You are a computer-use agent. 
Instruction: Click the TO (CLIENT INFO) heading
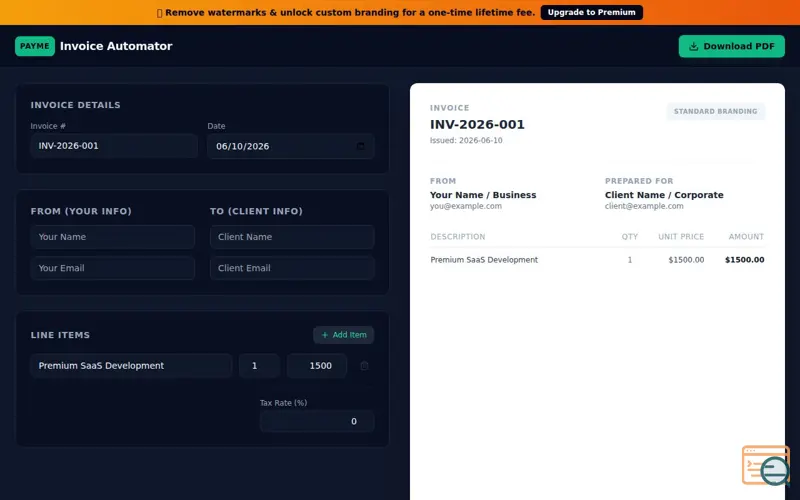coord(256,211)
